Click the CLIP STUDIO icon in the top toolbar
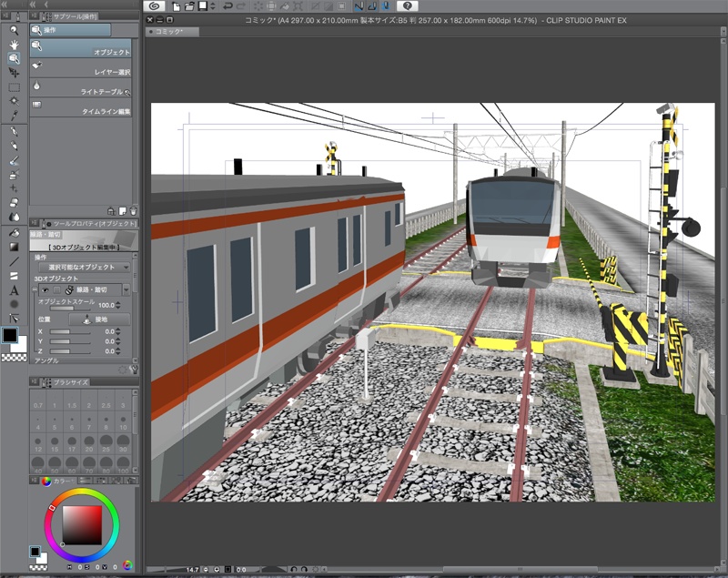 [154, 6]
